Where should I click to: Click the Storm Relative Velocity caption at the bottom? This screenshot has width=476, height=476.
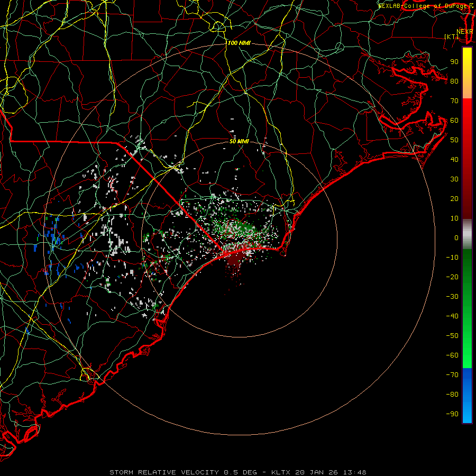[x=237, y=472]
